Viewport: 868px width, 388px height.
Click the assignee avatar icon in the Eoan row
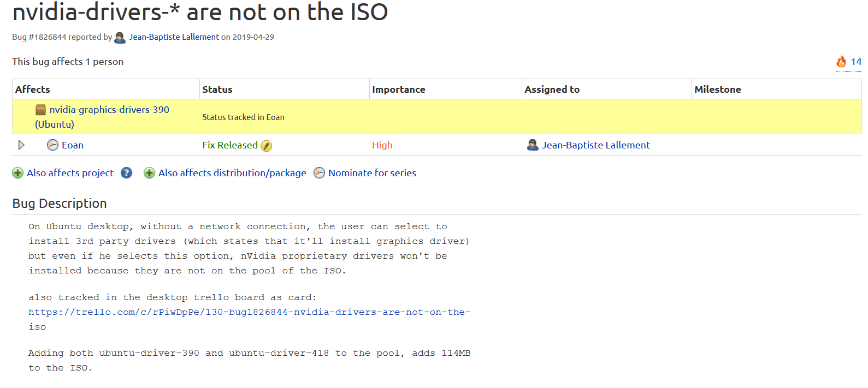pyautogui.click(x=533, y=145)
